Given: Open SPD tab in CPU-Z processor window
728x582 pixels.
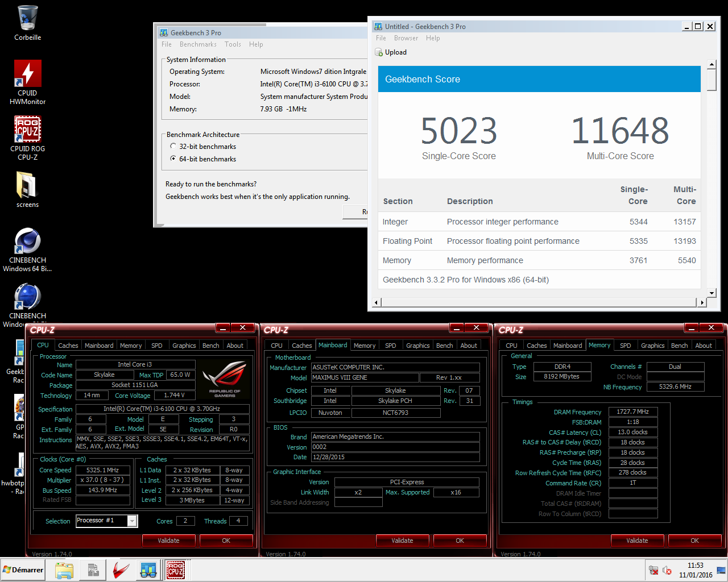Looking at the screenshot, I should (157, 346).
